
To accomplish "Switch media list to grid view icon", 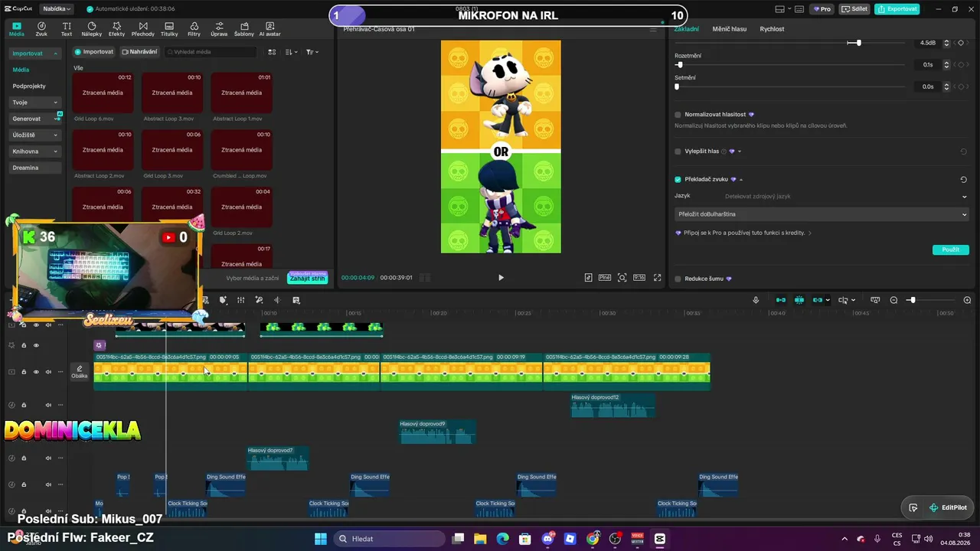I will pos(272,52).
